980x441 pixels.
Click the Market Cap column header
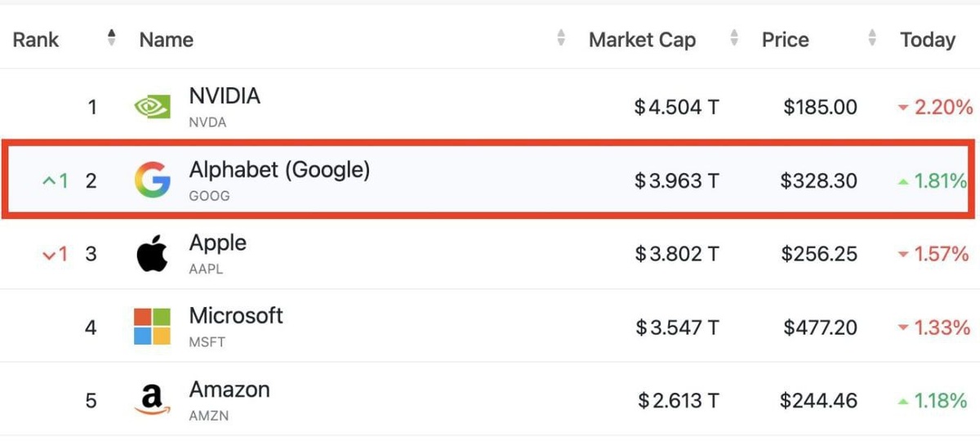click(x=642, y=39)
